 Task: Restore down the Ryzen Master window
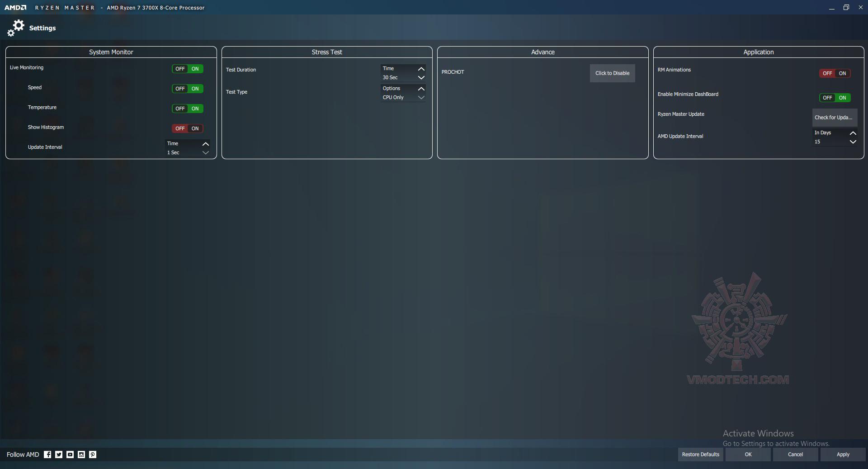point(846,8)
